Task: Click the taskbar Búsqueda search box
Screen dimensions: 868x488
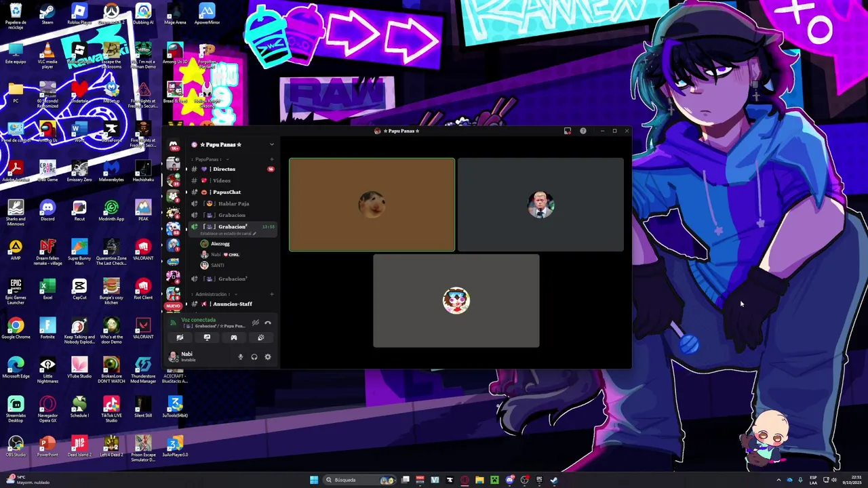Action: 359,480
